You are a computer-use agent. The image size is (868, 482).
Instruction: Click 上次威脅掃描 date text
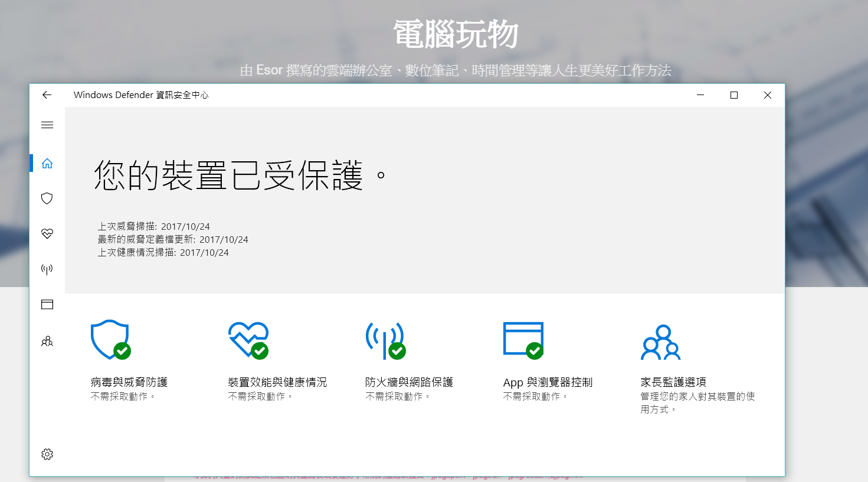click(x=153, y=226)
